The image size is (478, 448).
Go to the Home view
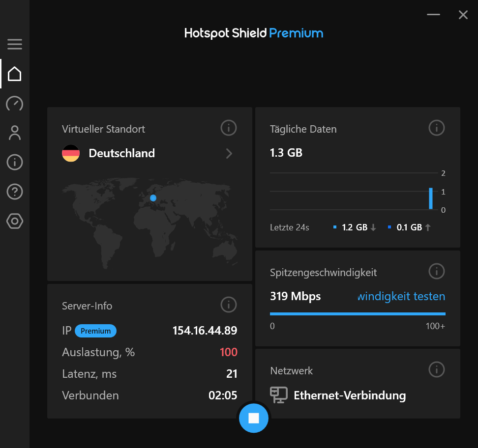click(x=15, y=74)
